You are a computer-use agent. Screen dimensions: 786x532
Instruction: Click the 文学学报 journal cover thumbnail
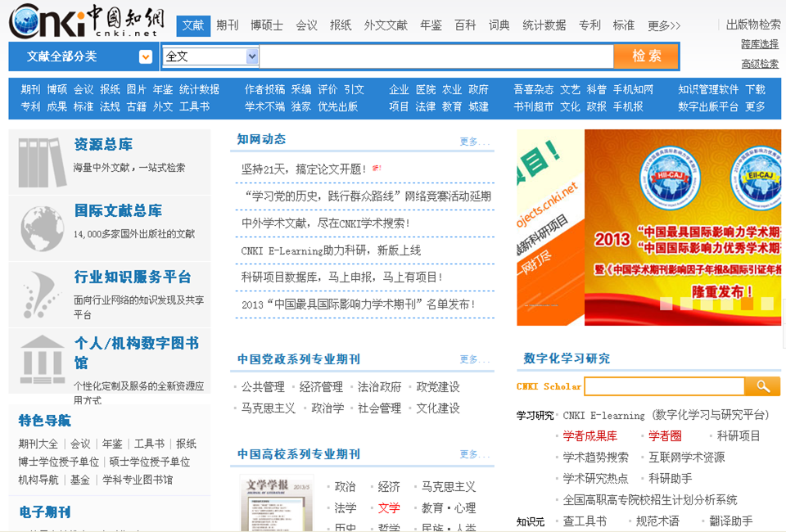coord(277,503)
